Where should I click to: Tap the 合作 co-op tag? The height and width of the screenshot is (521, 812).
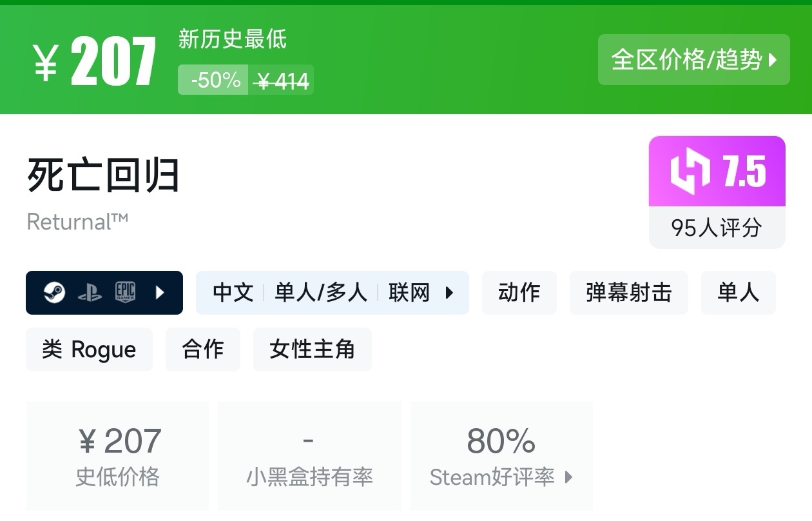click(x=202, y=349)
